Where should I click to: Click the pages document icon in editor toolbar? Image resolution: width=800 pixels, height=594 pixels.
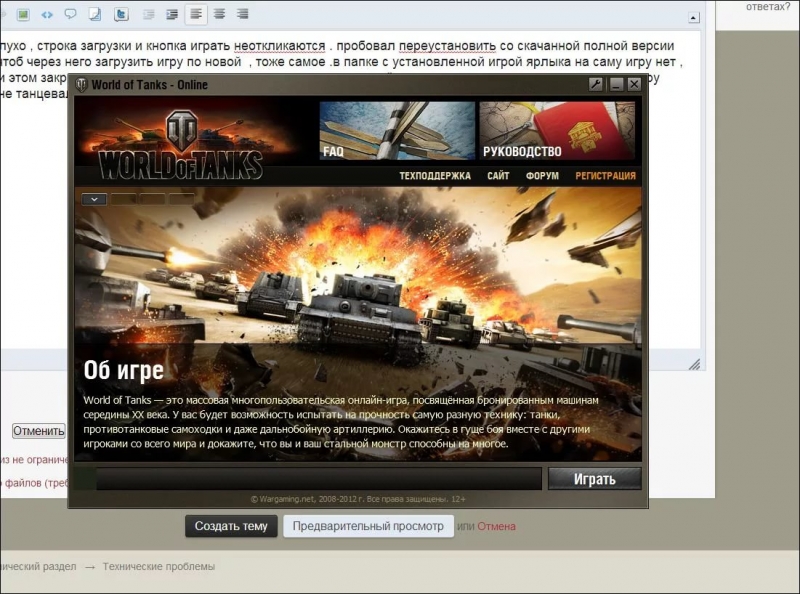pos(95,14)
